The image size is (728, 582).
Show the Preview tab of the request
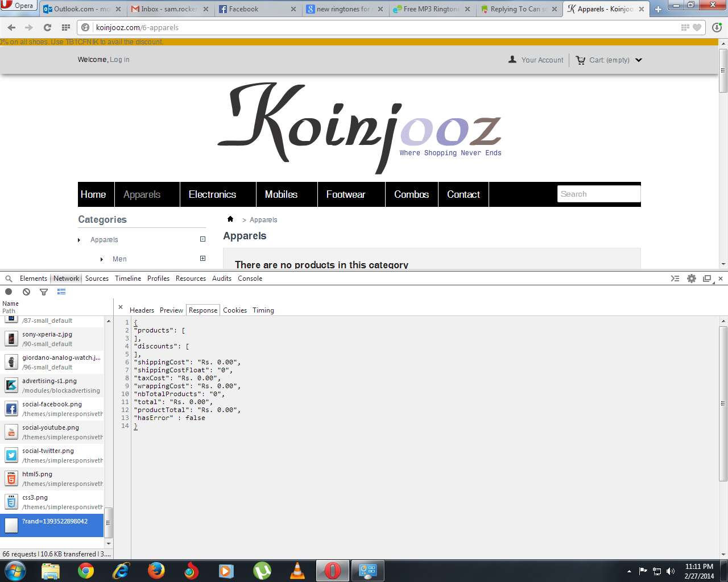[x=171, y=310]
